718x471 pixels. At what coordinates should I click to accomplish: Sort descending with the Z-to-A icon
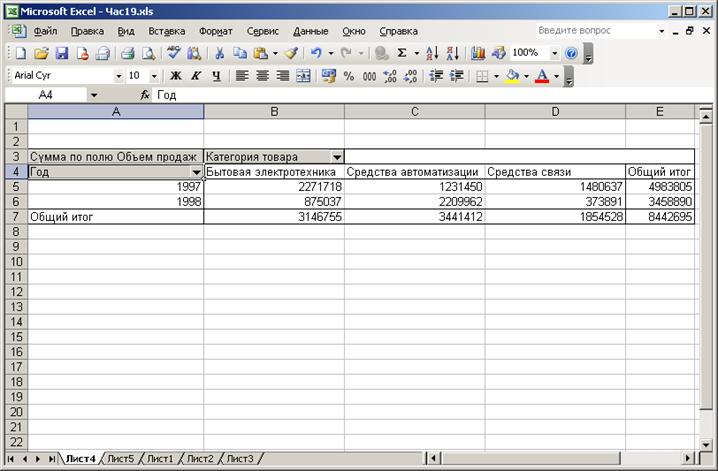[452, 54]
